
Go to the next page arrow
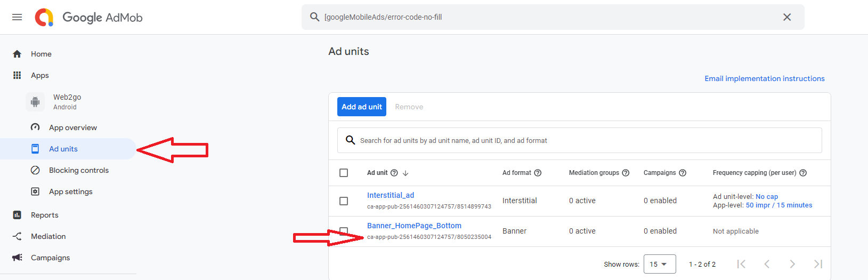[x=792, y=264]
